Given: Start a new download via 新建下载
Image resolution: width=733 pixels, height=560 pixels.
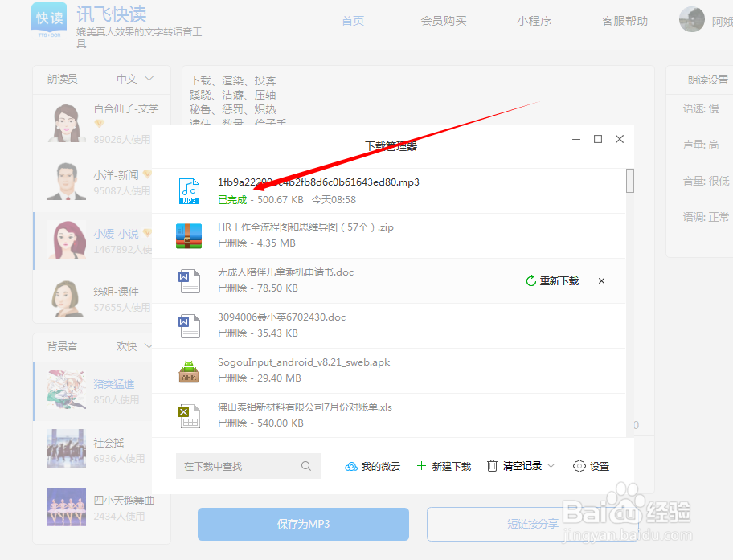Looking at the screenshot, I should click(443, 466).
